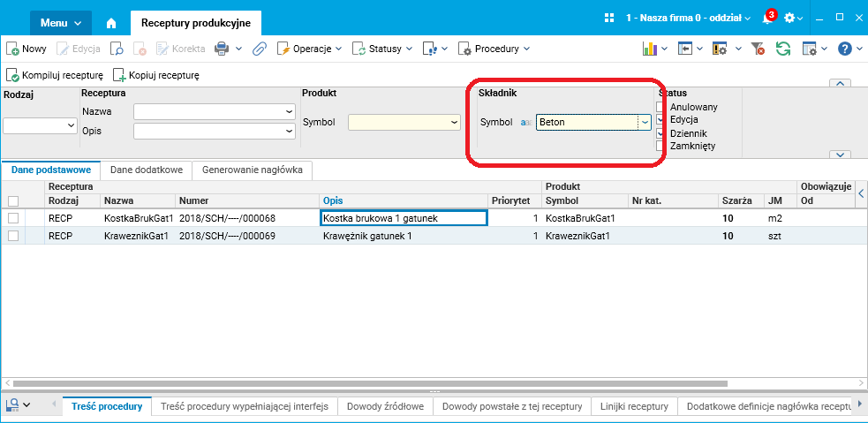Viewport: 868px width, 423px height.
Task: Open attachments with the paperclip icon
Action: (259, 49)
